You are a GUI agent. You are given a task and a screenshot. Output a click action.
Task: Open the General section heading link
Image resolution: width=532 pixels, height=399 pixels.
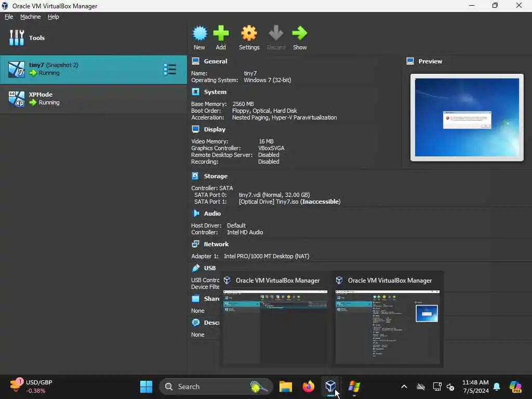click(x=216, y=61)
